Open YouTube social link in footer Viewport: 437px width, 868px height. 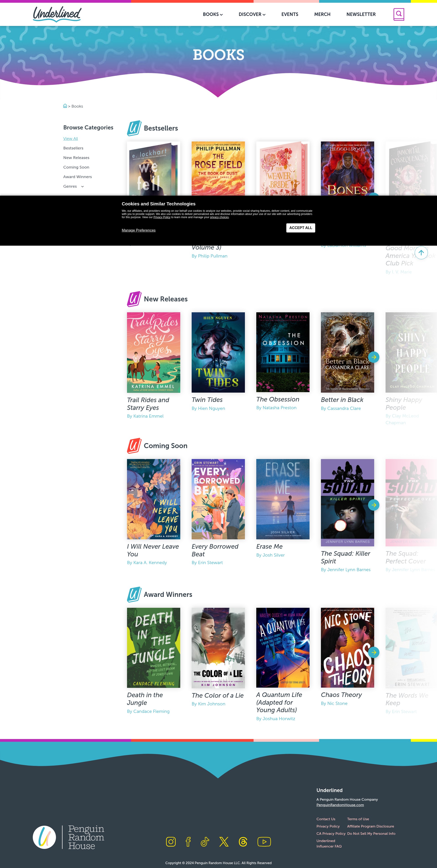(264, 842)
